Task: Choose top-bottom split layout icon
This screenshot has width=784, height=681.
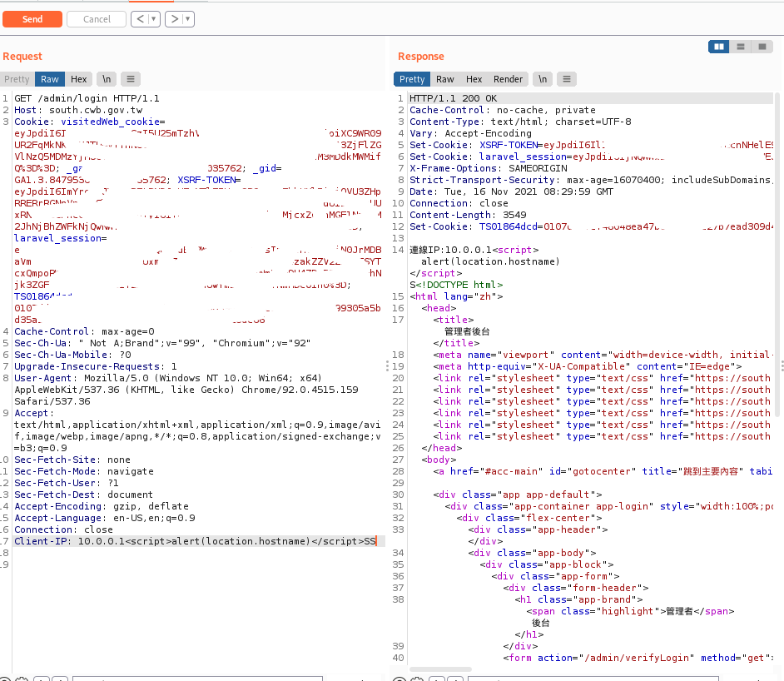Action: [741, 47]
